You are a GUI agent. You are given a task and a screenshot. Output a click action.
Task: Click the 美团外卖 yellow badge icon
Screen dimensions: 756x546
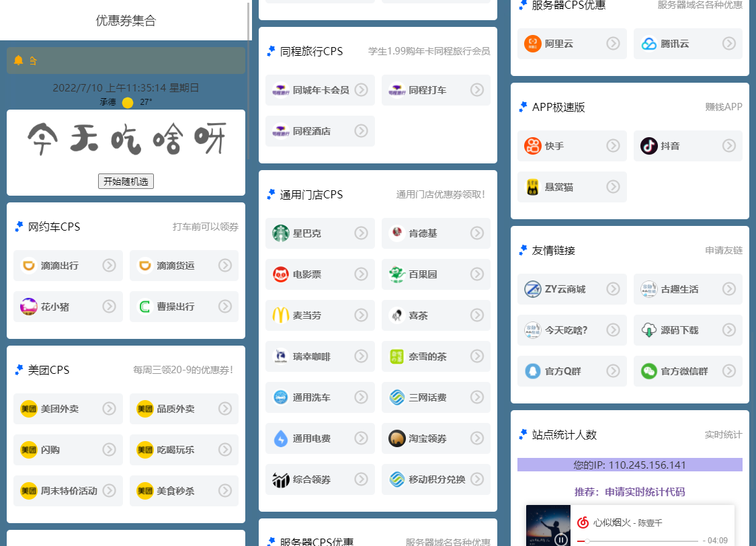(x=29, y=409)
